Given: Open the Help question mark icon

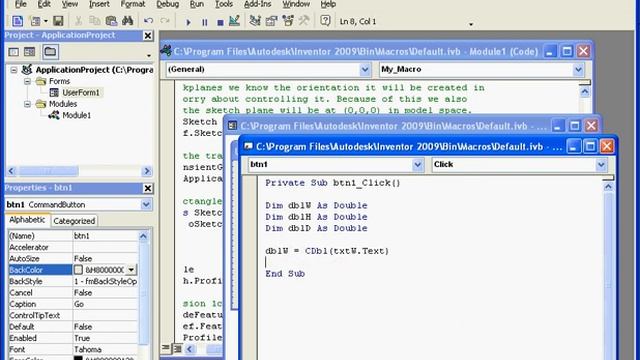Looking at the screenshot, I should [325, 21].
